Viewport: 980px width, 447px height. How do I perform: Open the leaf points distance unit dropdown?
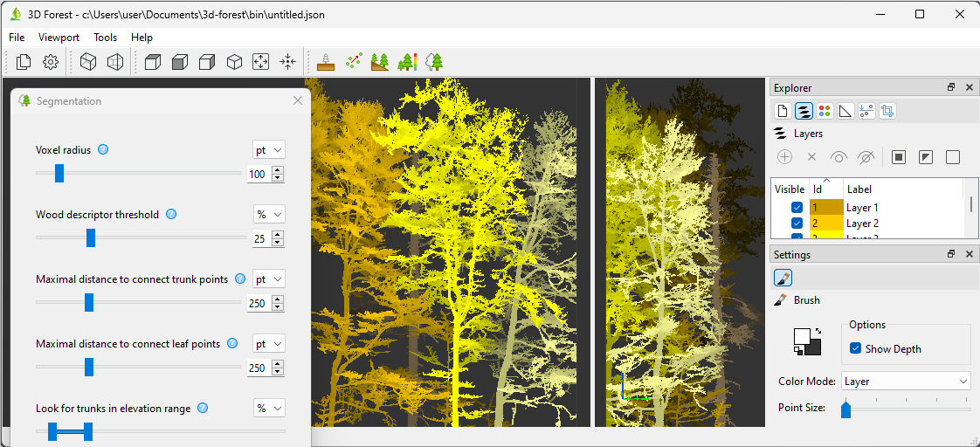[x=269, y=344]
